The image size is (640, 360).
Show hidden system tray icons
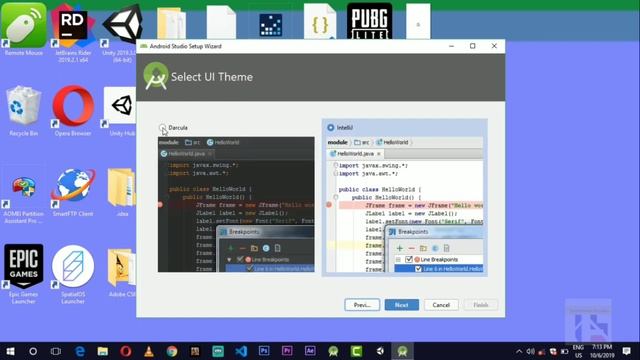point(519,351)
